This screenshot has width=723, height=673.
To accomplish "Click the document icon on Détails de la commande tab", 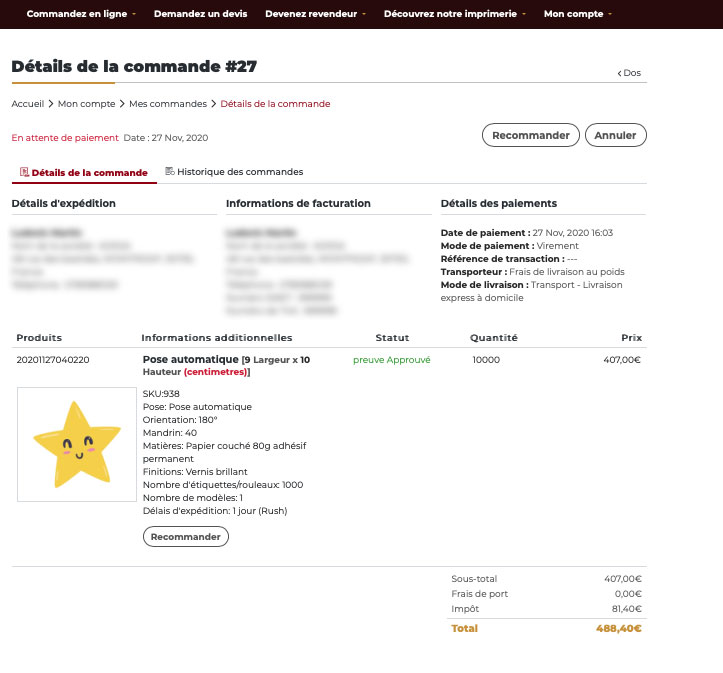I will click(x=24, y=172).
